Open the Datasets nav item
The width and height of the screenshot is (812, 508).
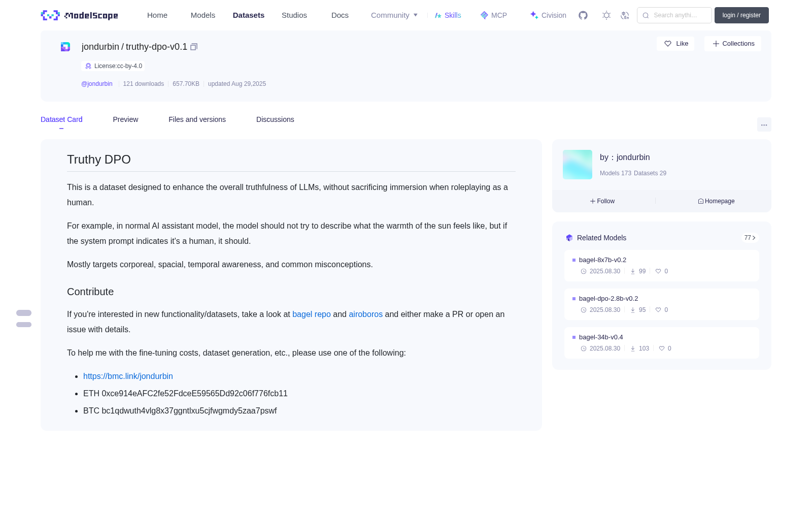[249, 15]
